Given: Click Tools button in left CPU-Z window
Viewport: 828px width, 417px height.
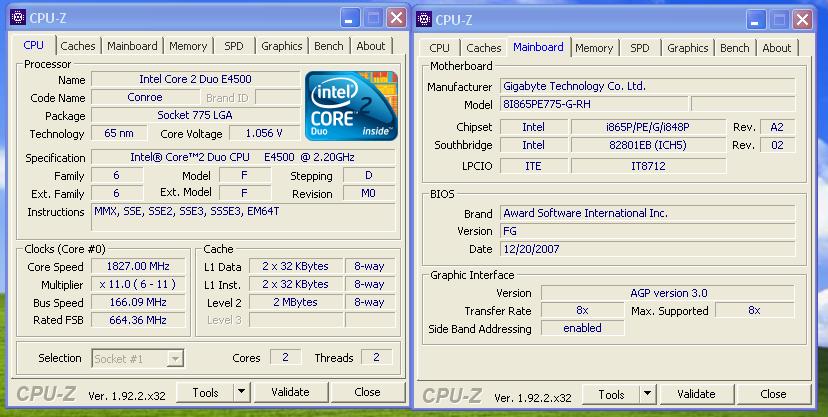Looking at the screenshot, I should tap(205, 392).
